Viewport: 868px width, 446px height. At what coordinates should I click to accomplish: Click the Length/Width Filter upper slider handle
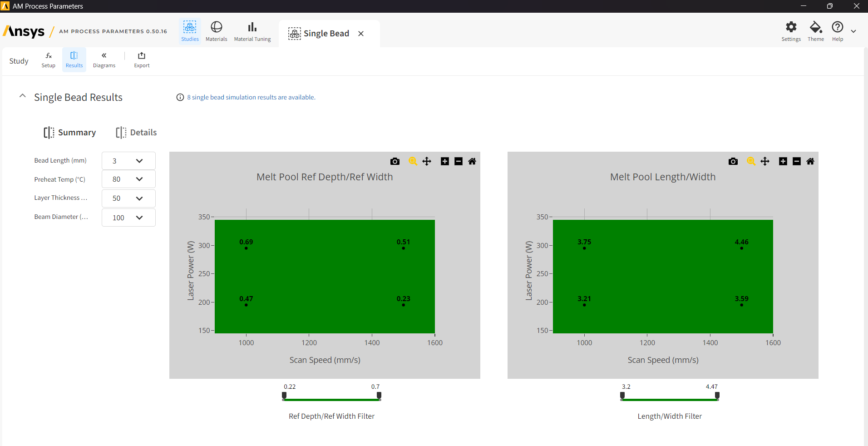717,396
